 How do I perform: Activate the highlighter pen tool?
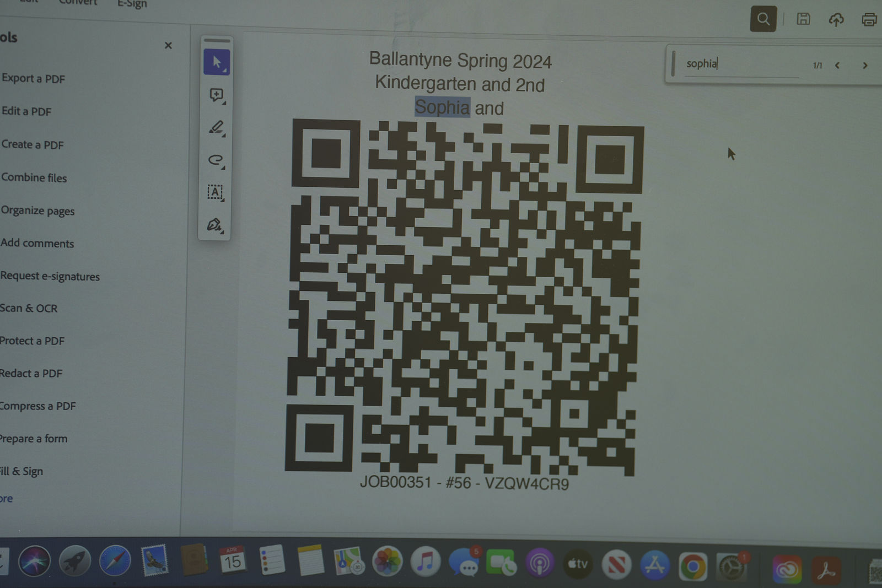217,128
